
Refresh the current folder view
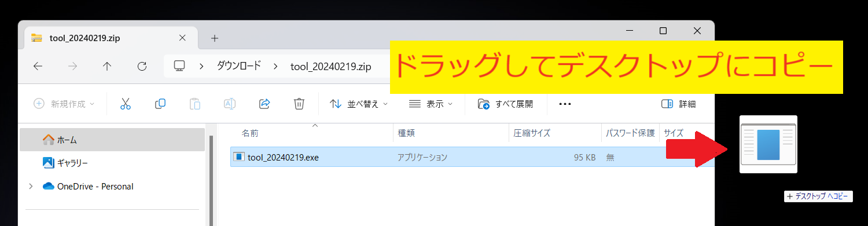142,66
